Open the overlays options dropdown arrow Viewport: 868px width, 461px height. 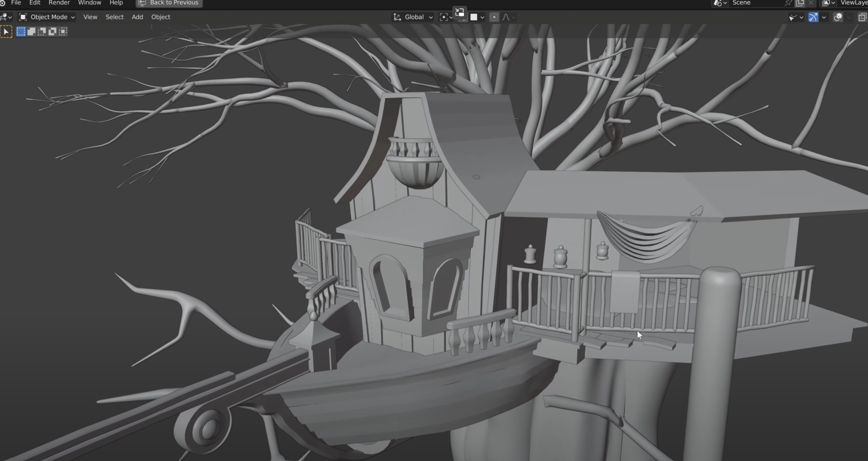tap(848, 17)
